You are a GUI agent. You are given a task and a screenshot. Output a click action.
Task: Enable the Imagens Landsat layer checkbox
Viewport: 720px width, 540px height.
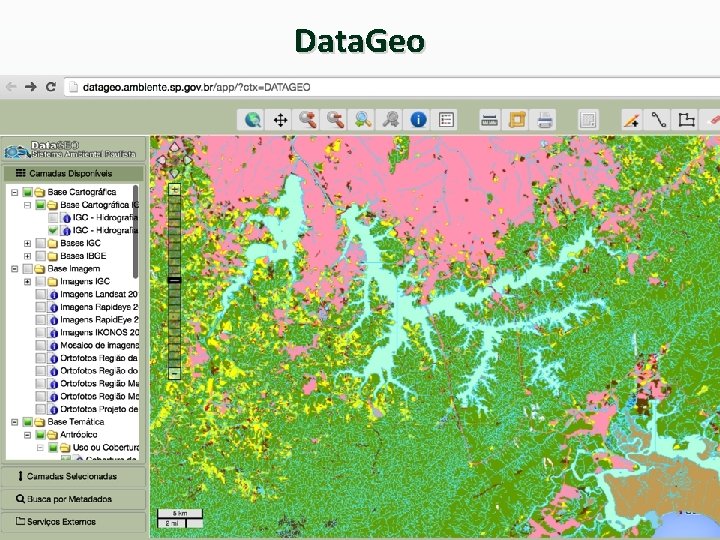pyautogui.click(x=40, y=294)
